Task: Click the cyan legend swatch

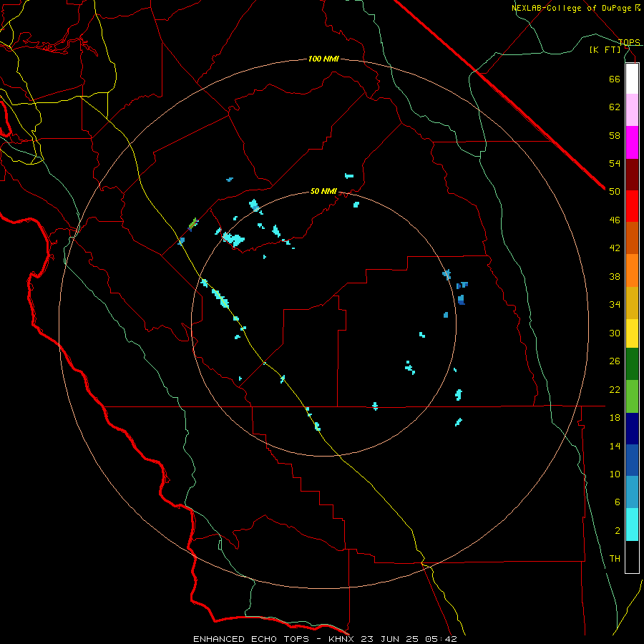Action: [x=632, y=525]
